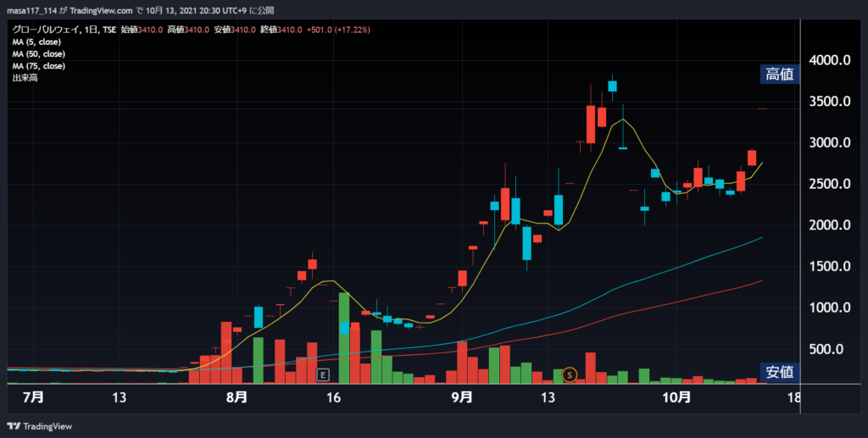868x438 pixels.
Task: Click the 7月 date axis label
Action: [34, 397]
